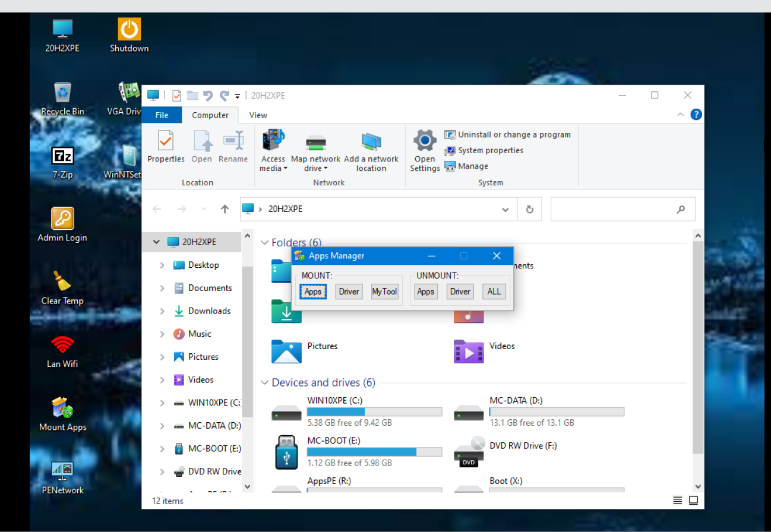Select MC-DATA (D:) in navigation pane
The image size is (771, 532).
tap(207, 426)
